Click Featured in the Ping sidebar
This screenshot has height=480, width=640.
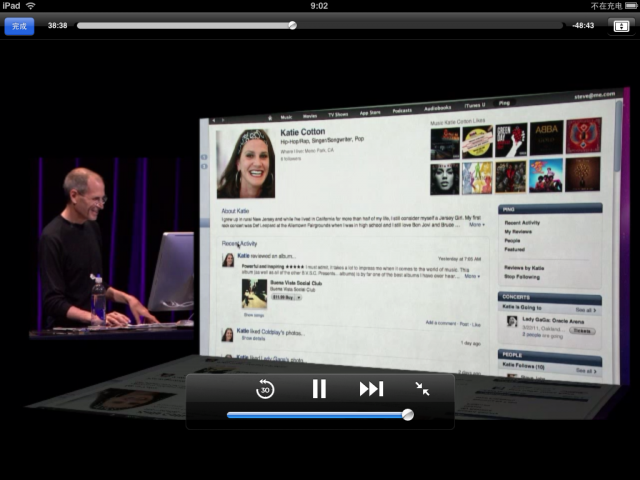pyautogui.click(x=515, y=249)
